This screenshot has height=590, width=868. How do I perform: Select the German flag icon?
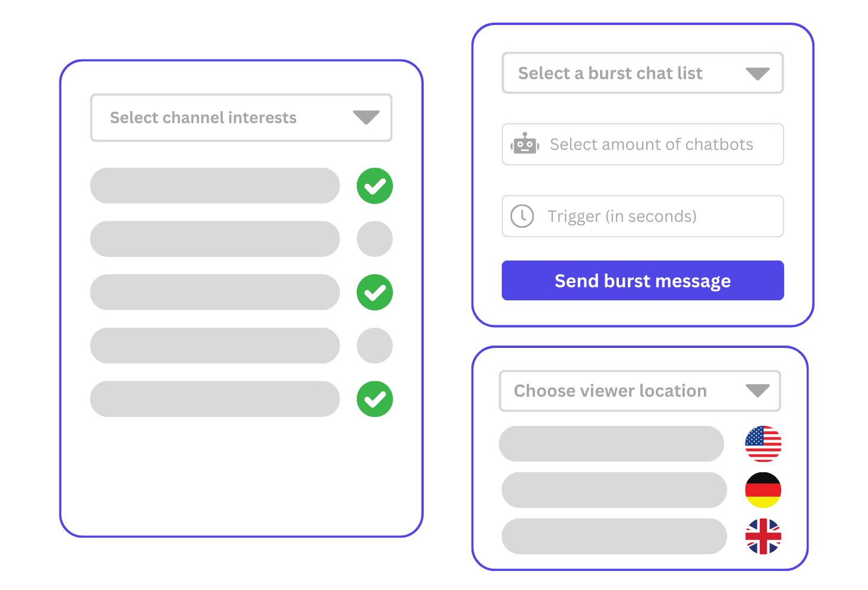point(763,490)
